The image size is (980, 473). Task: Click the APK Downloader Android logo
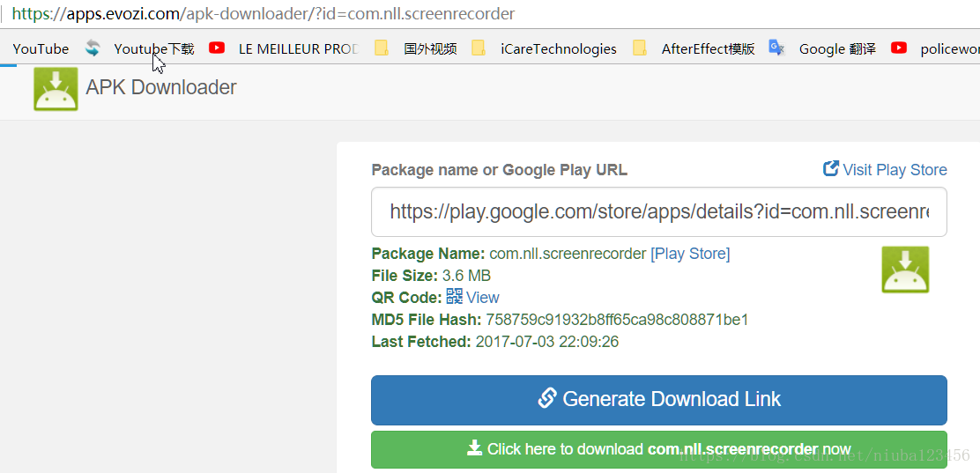coord(56,89)
